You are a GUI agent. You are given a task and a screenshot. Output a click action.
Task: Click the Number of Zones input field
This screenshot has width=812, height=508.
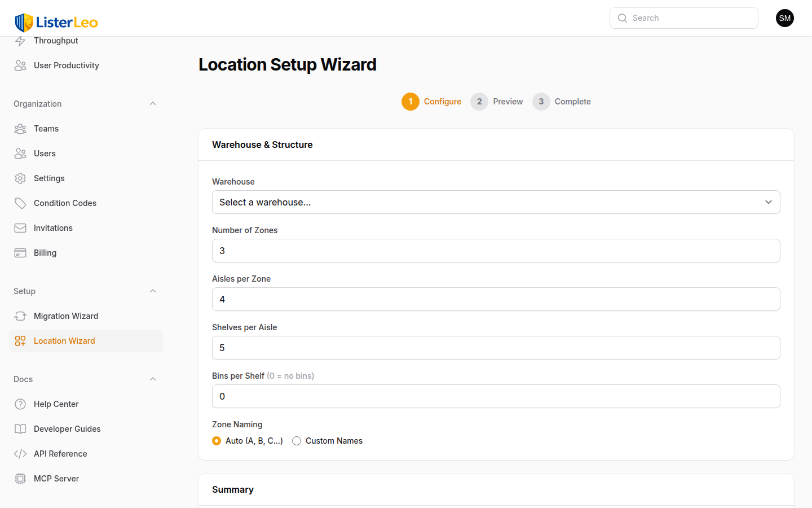[496, 251]
